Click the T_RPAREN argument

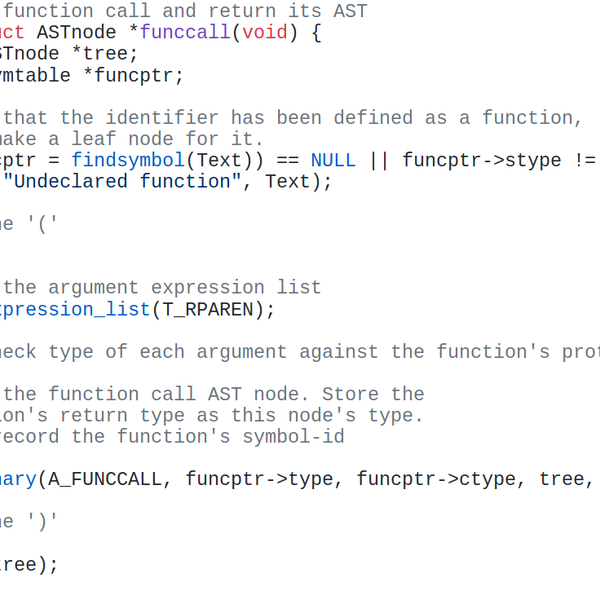pyautogui.click(x=208, y=309)
